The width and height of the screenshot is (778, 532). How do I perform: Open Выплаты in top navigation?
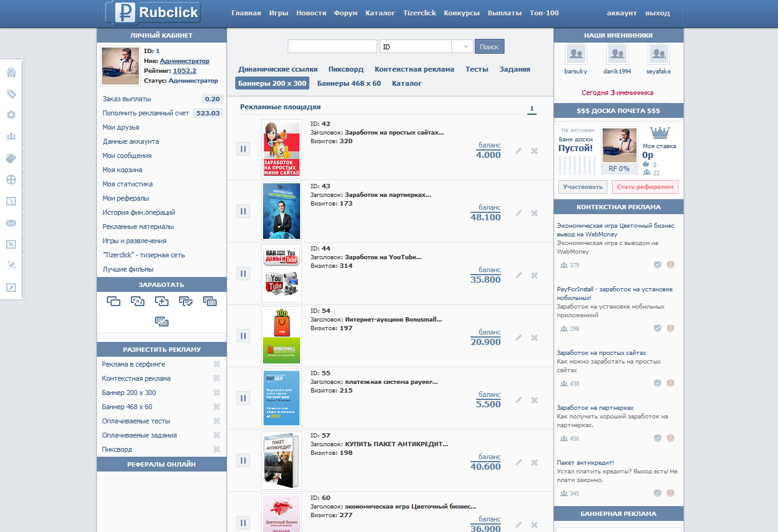pos(504,13)
